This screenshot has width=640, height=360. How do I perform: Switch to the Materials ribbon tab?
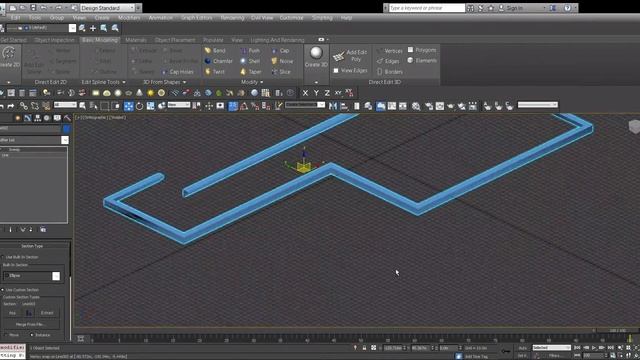pos(136,40)
